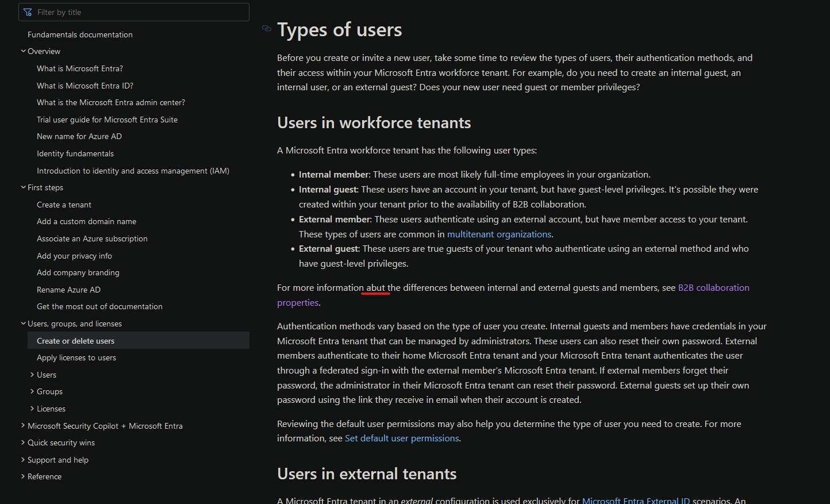Open Add your privacy info article

(74, 256)
